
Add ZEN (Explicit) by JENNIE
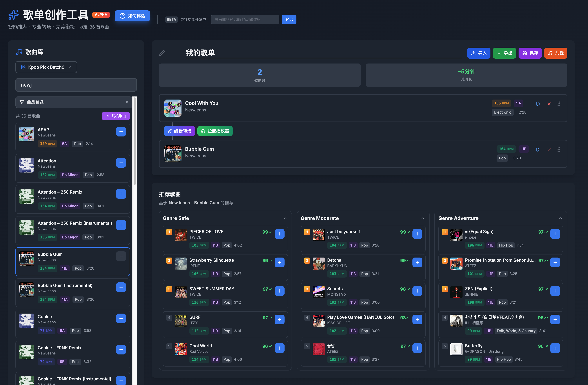point(555,291)
